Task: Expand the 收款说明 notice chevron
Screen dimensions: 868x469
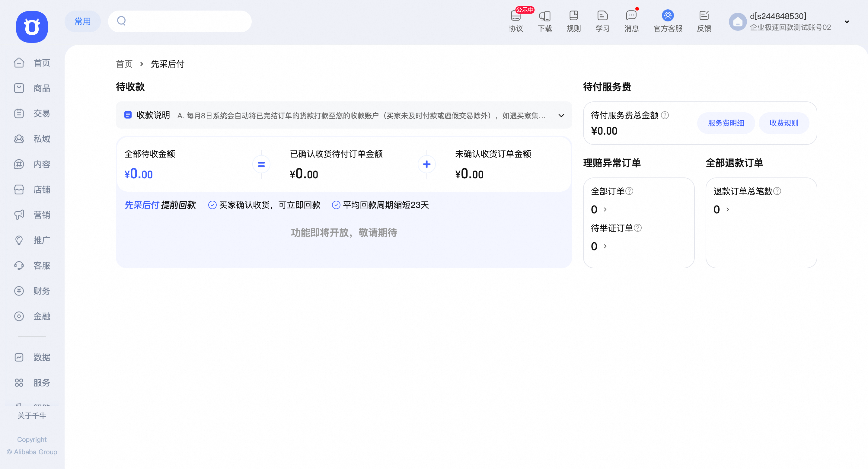Action: click(561, 116)
